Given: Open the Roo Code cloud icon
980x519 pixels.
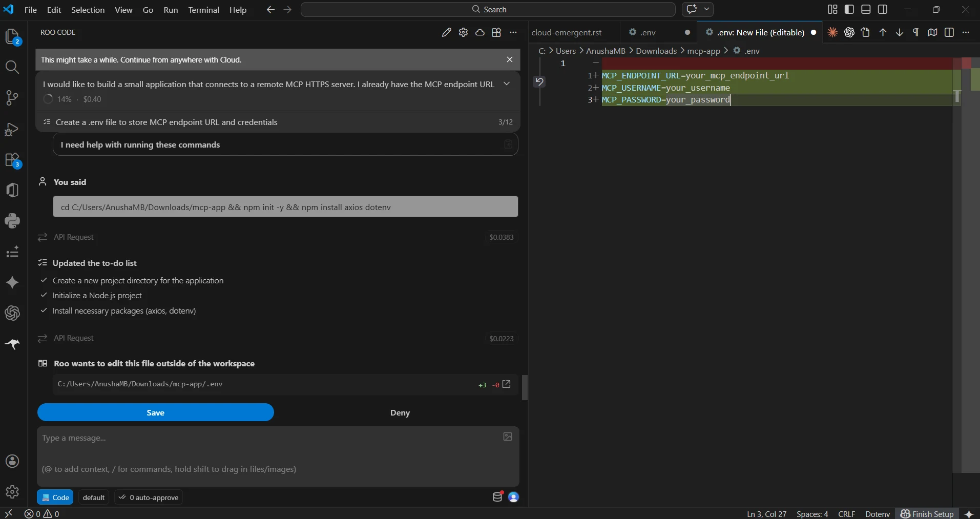Looking at the screenshot, I should point(480,32).
